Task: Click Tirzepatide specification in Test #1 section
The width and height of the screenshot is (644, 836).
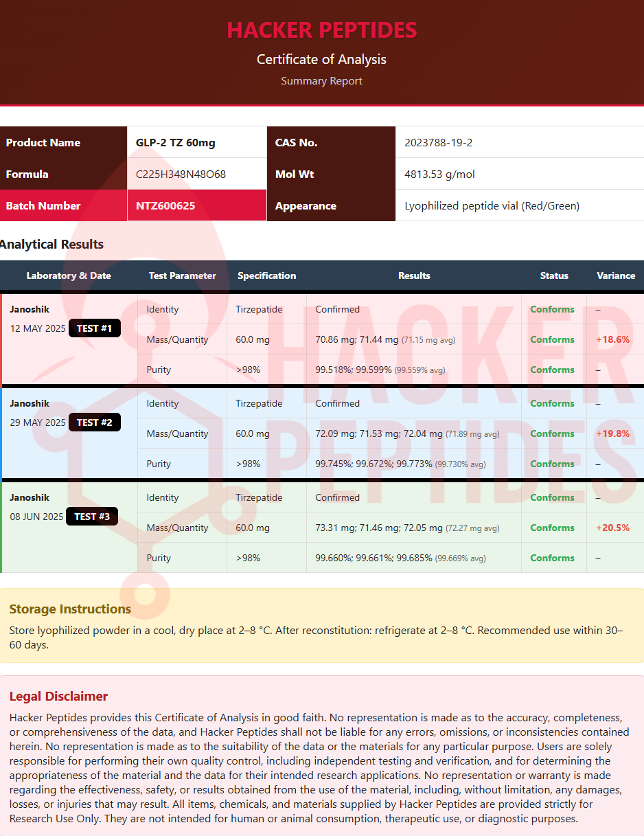Action: (x=259, y=309)
